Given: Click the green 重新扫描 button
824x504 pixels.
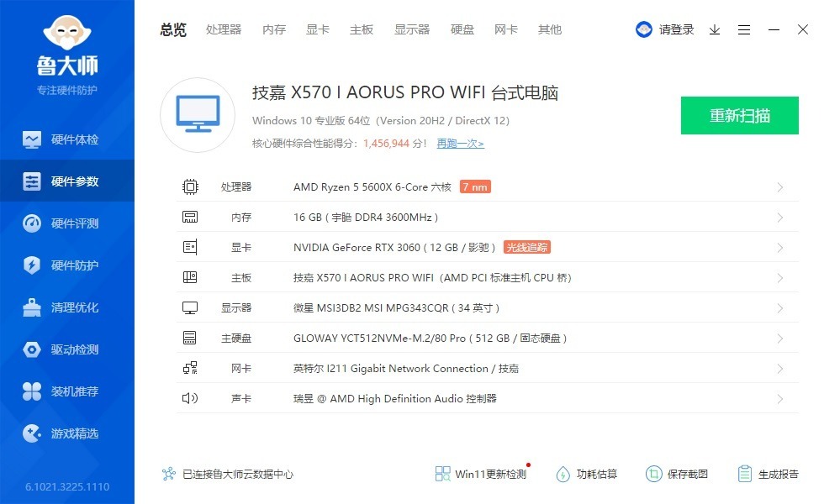Looking at the screenshot, I should (739, 116).
